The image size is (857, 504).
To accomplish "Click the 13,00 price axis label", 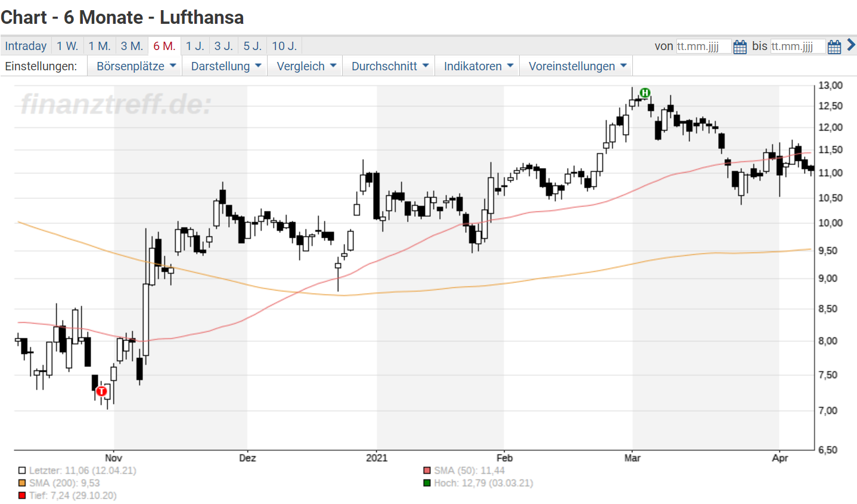I will [x=831, y=85].
